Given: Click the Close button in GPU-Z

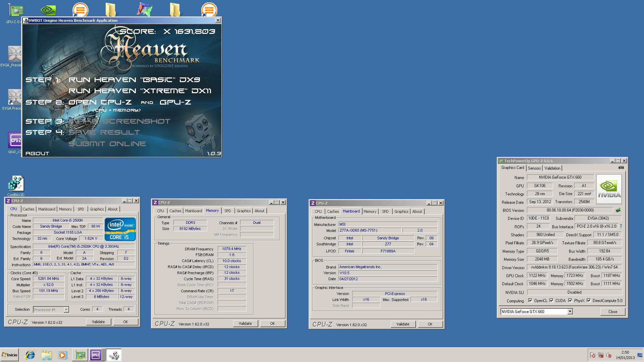Looking at the screenshot, I should (x=613, y=312).
